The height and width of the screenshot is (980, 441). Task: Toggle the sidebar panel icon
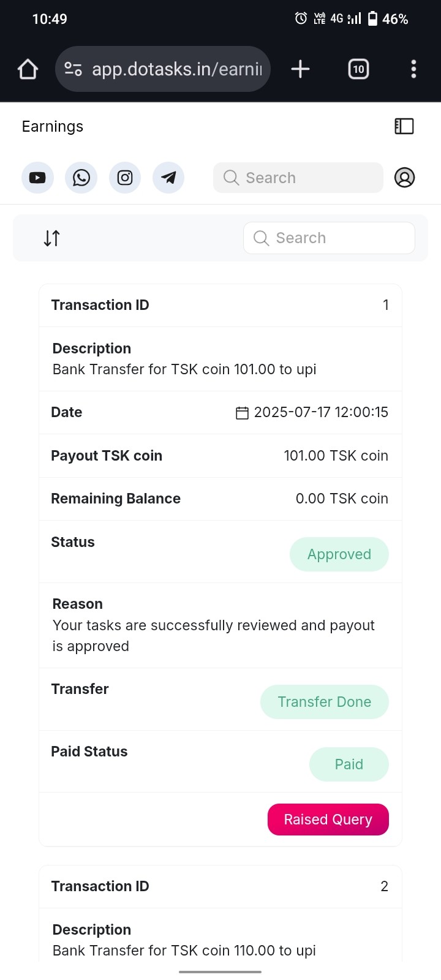[404, 126]
